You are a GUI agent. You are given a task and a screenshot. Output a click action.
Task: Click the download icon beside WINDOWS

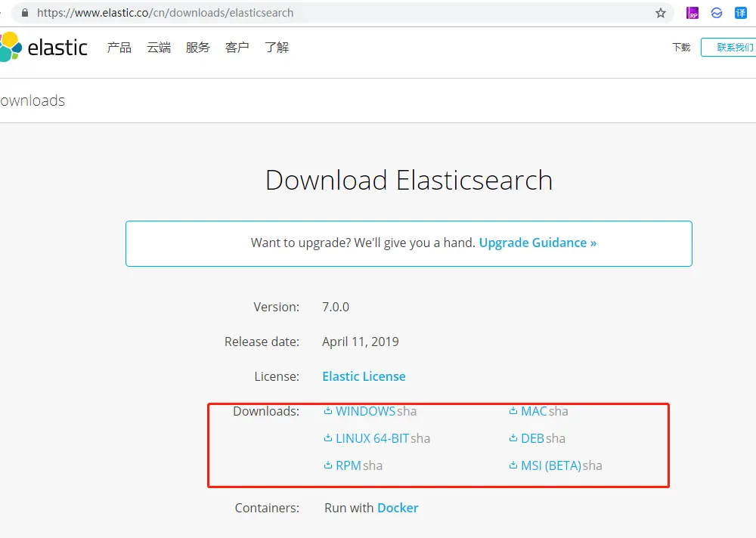coord(328,411)
